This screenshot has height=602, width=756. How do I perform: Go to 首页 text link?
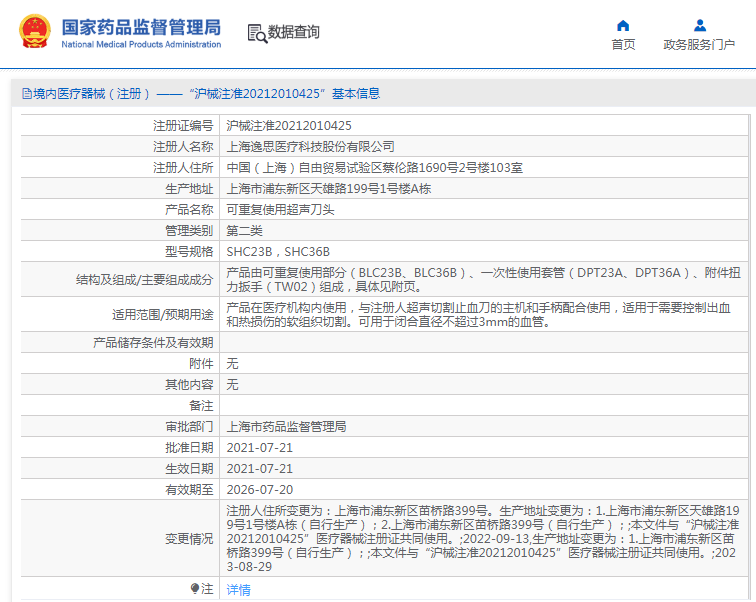623,44
